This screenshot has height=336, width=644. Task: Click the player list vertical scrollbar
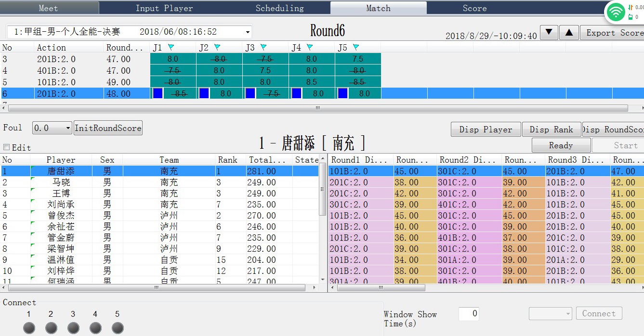click(322, 183)
